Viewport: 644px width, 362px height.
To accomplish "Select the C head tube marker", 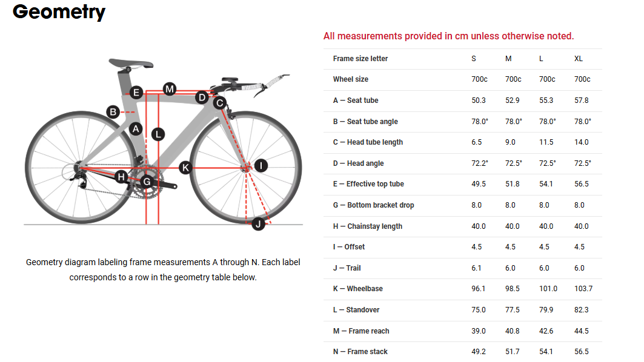I will 219,103.
